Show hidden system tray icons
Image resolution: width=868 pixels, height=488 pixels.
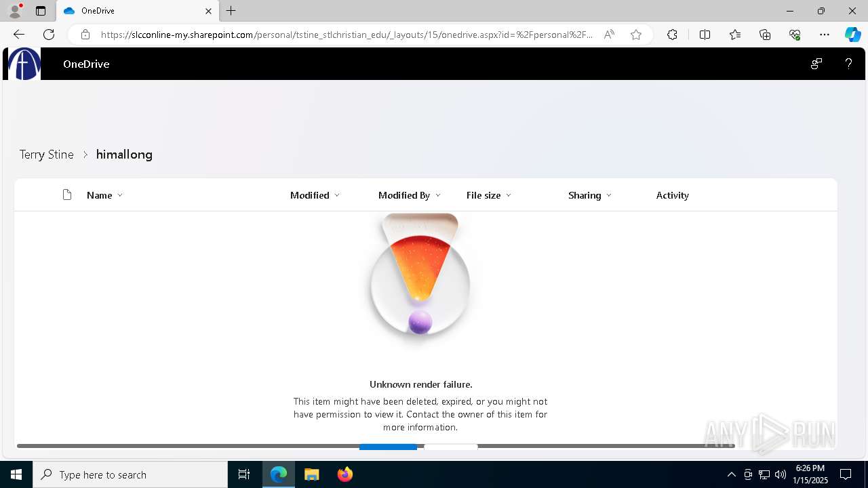click(731, 474)
